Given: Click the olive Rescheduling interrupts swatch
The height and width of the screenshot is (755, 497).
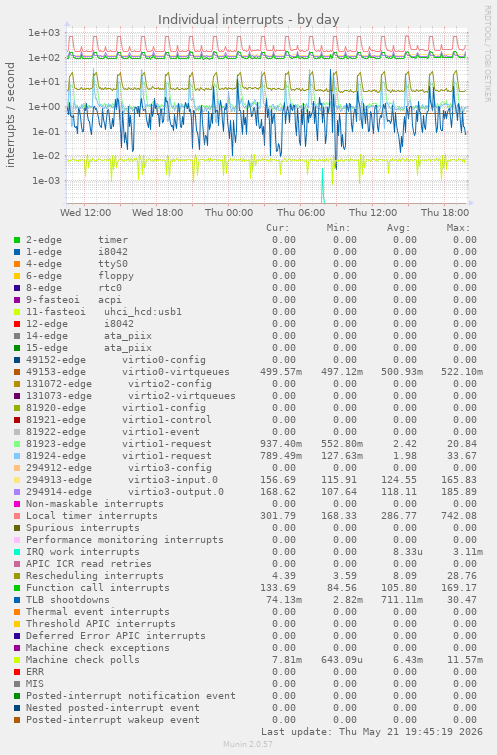Looking at the screenshot, I should pyautogui.click(x=17, y=576).
